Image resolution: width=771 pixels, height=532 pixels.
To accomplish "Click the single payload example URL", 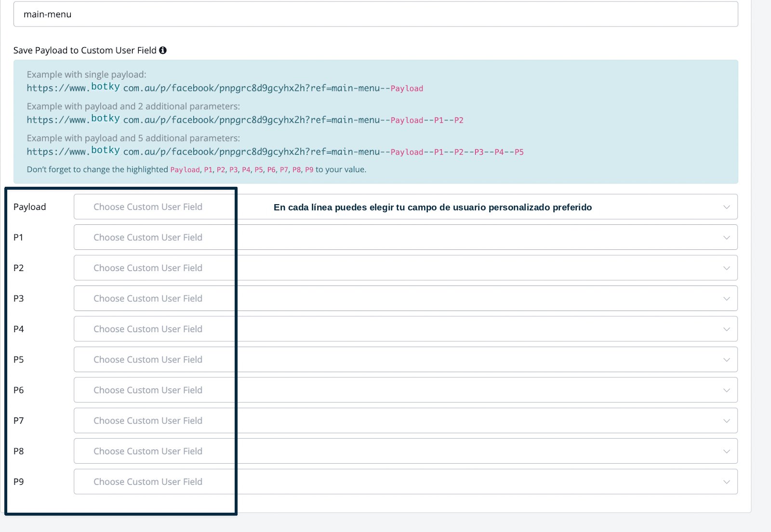I will (x=225, y=88).
